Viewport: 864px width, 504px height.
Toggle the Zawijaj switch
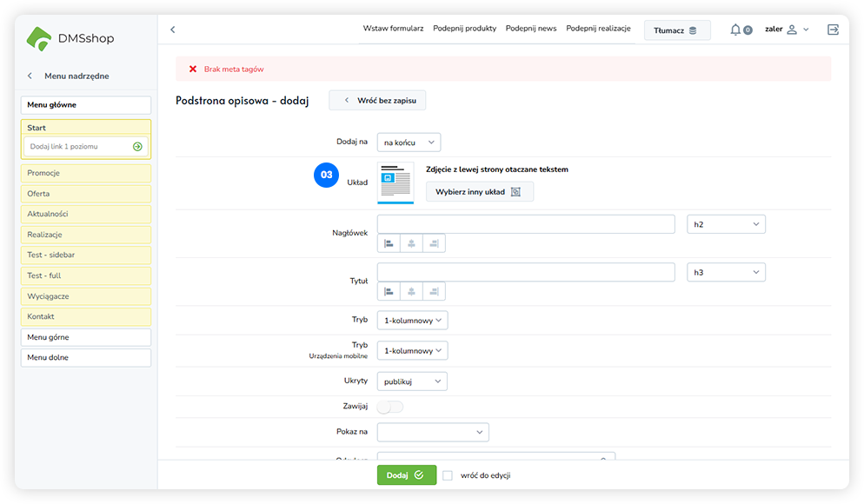tap(390, 407)
